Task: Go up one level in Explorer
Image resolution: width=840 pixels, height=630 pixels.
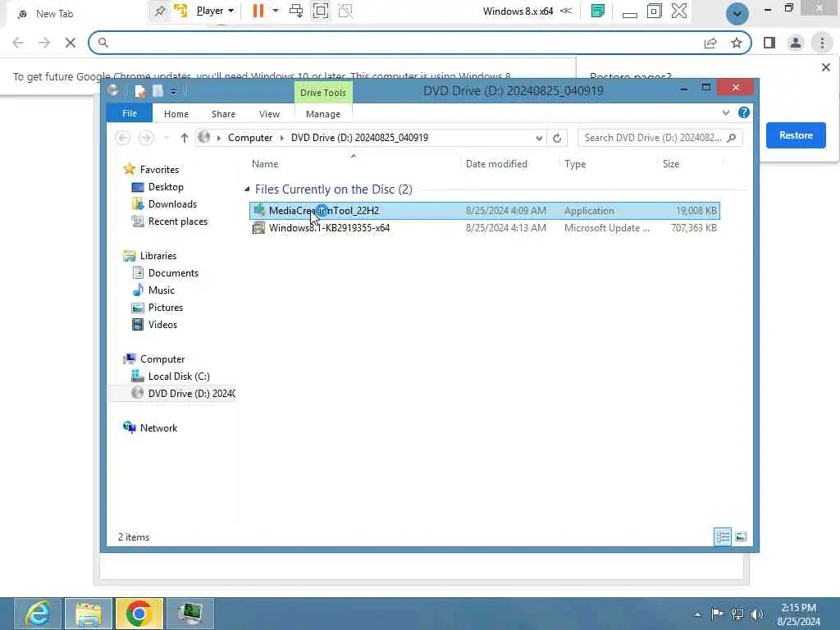Action: [x=185, y=138]
